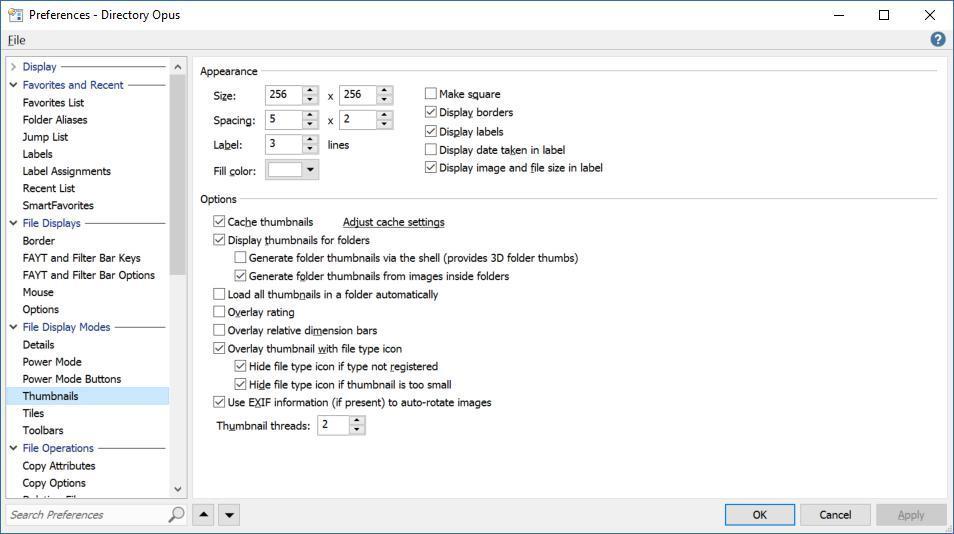Viewport: 954px width, 534px height.
Task: Increase thumbnail threads spinner up
Action: [357, 420]
